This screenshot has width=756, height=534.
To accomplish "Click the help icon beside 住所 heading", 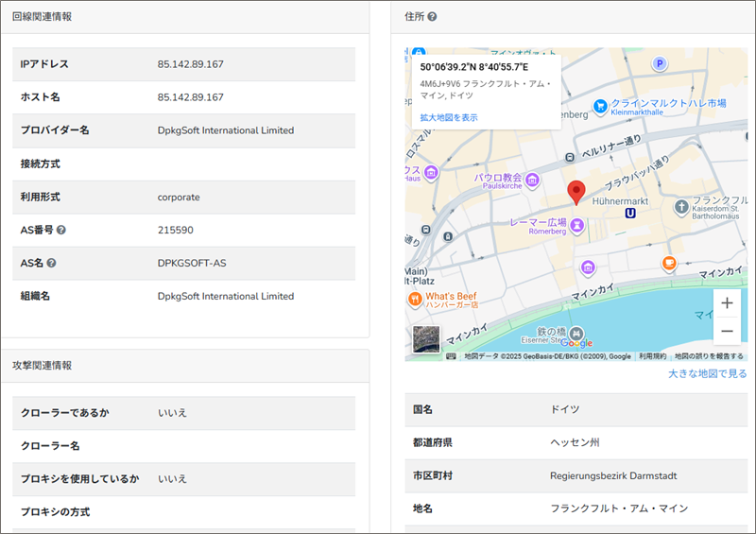I will pyautogui.click(x=432, y=17).
